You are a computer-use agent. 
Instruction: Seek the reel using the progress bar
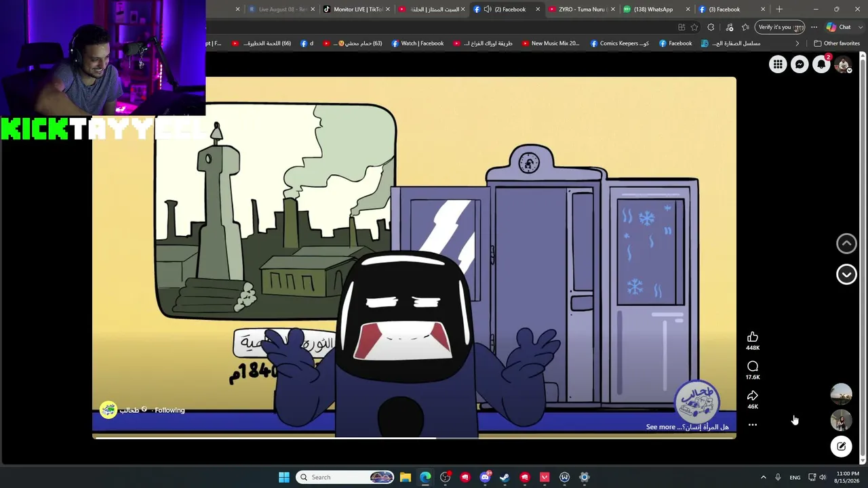coord(414,438)
